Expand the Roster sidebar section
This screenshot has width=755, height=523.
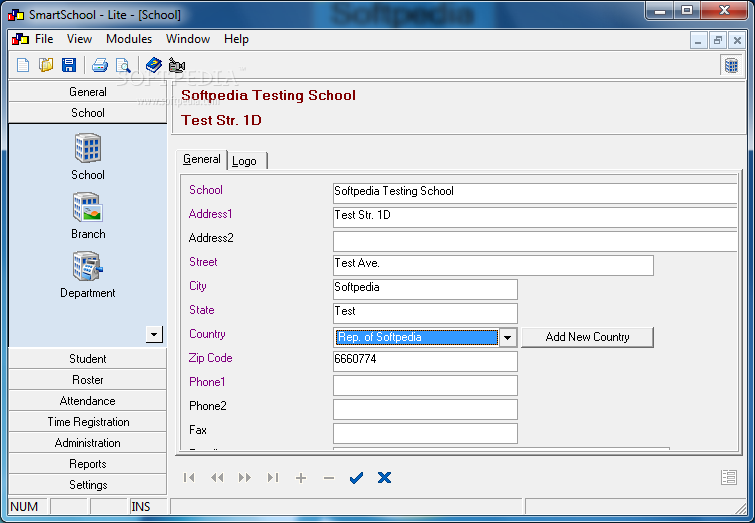[88, 380]
